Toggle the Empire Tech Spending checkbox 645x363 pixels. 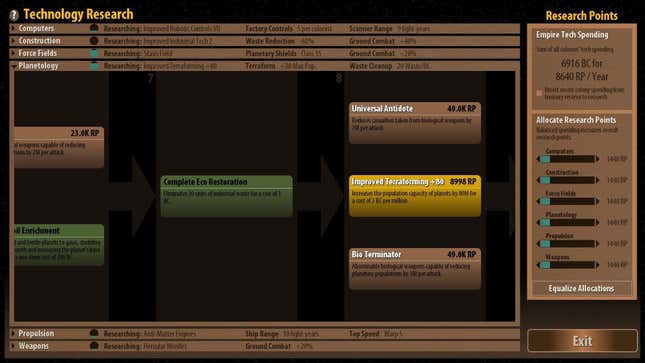tap(539, 93)
